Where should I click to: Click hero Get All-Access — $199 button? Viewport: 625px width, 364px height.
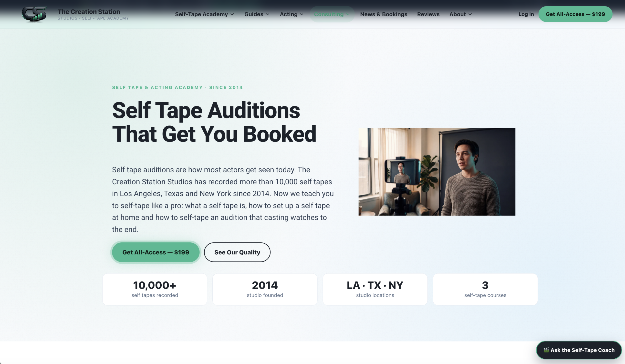[x=156, y=252]
